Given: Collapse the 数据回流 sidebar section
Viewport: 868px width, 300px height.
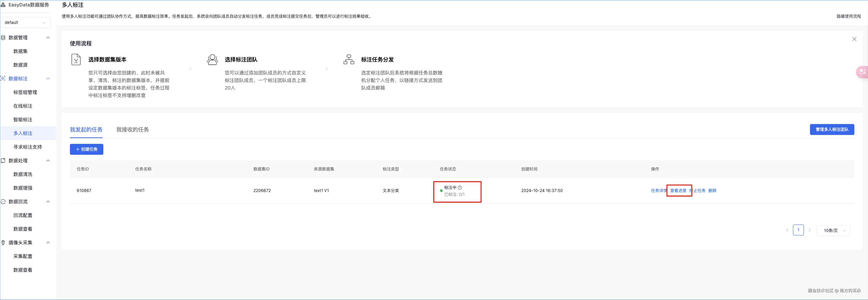Looking at the screenshot, I should (x=48, y=202).
